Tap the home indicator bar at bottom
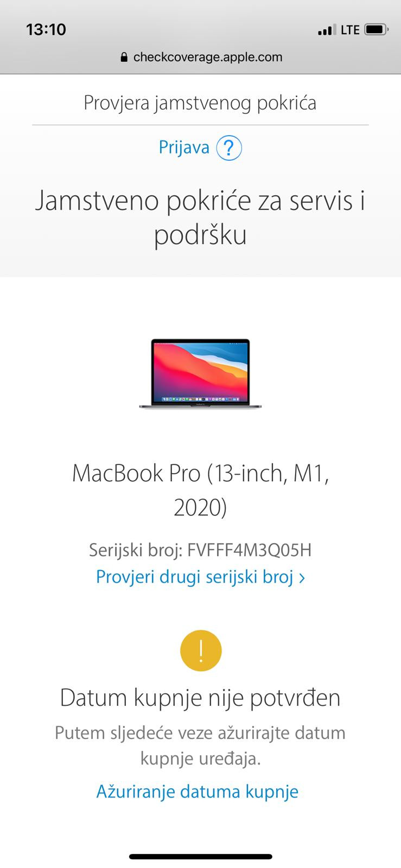 201,857
